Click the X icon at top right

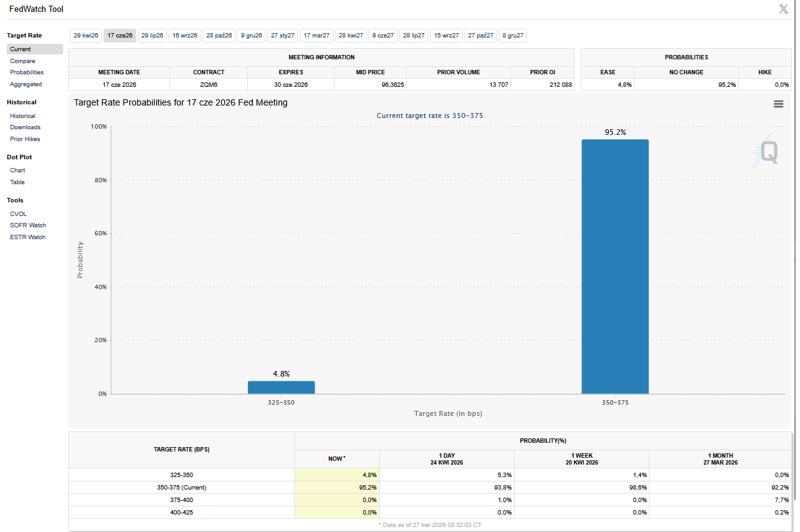tap(783, 9)
